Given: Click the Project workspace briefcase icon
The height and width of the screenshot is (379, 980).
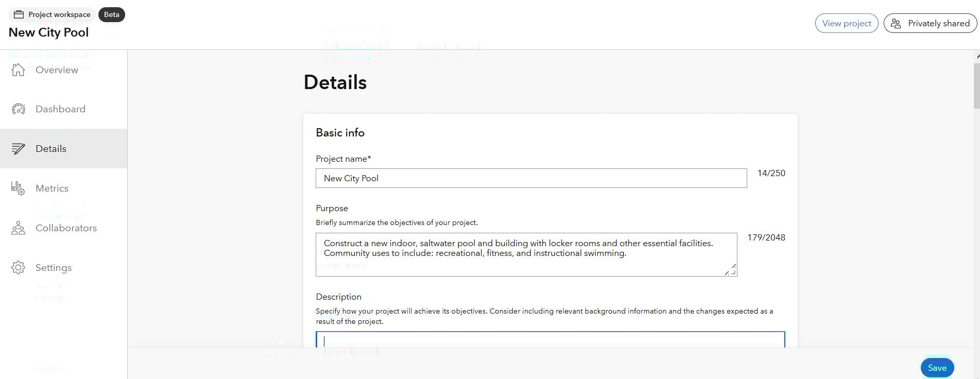Looking at the screenshot, I should coord(19,14).
